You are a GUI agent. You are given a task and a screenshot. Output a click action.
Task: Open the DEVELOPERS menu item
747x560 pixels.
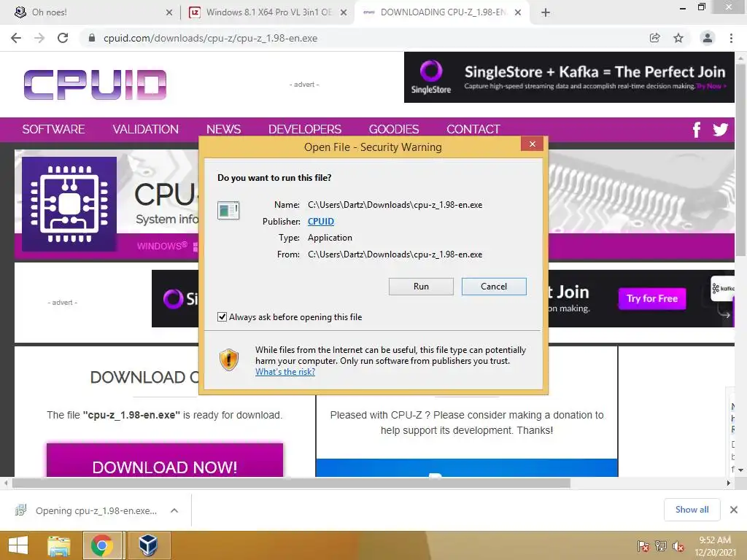[x=305, y=130]
